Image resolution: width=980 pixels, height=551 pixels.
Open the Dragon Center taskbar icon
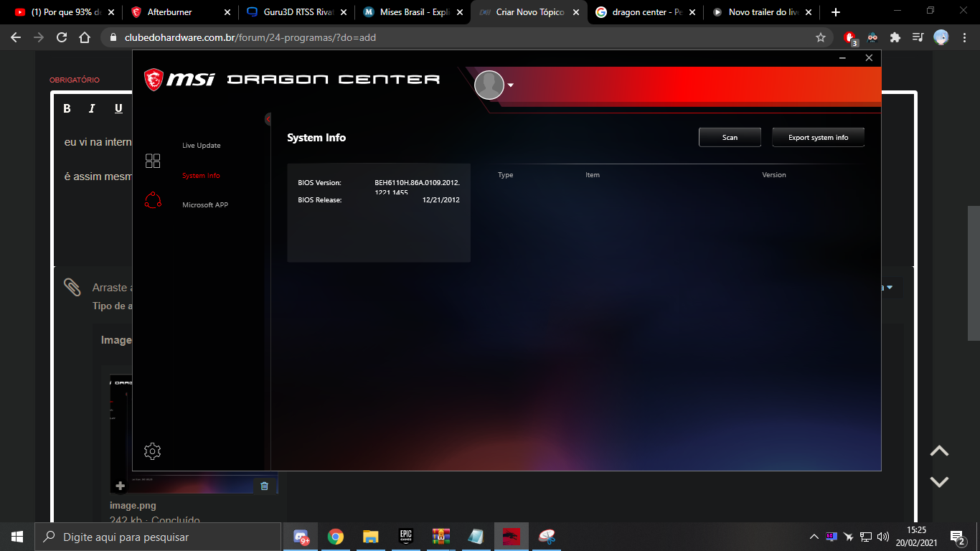(x=511, y=537)
